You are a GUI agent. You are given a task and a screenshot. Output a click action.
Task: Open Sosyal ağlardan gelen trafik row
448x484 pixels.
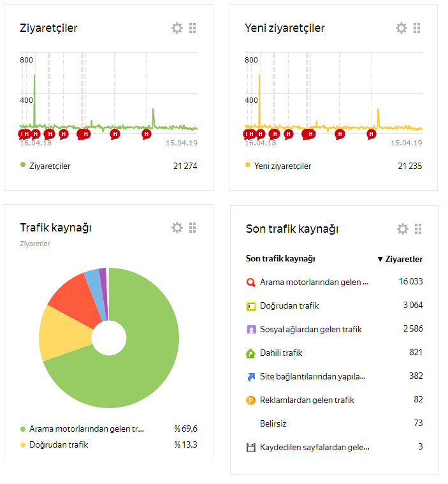coord(334,329)
